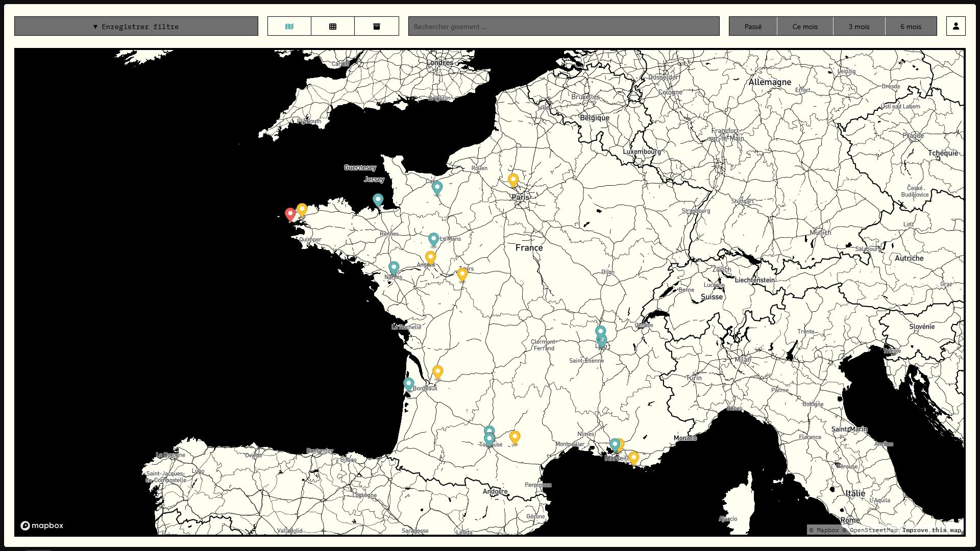Select the map view icon
The height and width of the screenshot is (551, 980).
tap(289, 26)
